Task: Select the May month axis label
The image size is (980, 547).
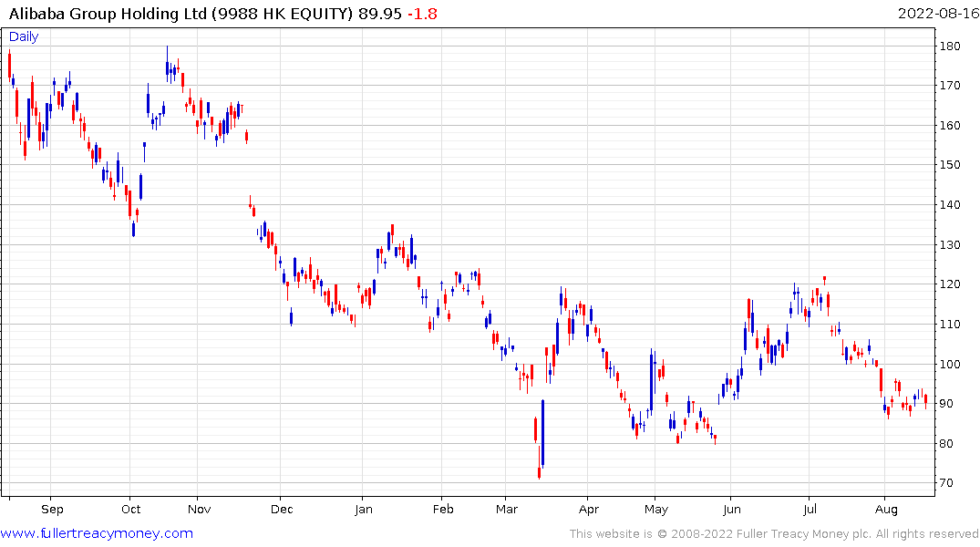Action: (656, 510)
